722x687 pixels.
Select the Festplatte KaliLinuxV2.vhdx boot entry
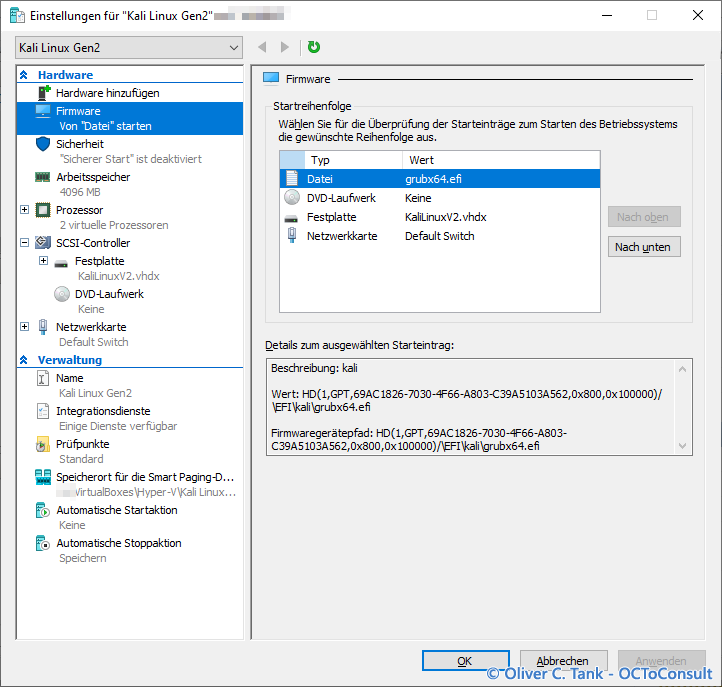[440, 217]
